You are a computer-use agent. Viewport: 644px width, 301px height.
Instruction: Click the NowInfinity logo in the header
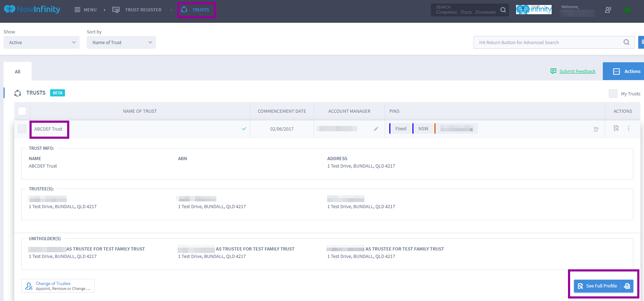click(32, 9)
